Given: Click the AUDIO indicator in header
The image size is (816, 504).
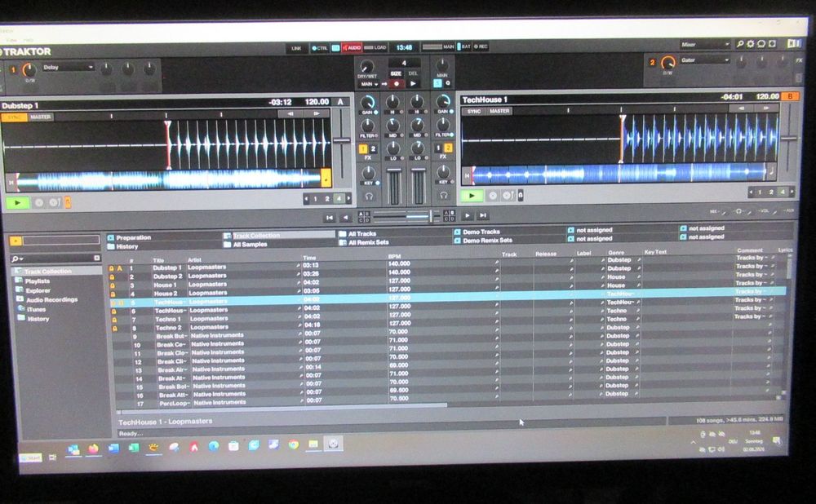Looking at the screenshot, I should click(352, 48).
